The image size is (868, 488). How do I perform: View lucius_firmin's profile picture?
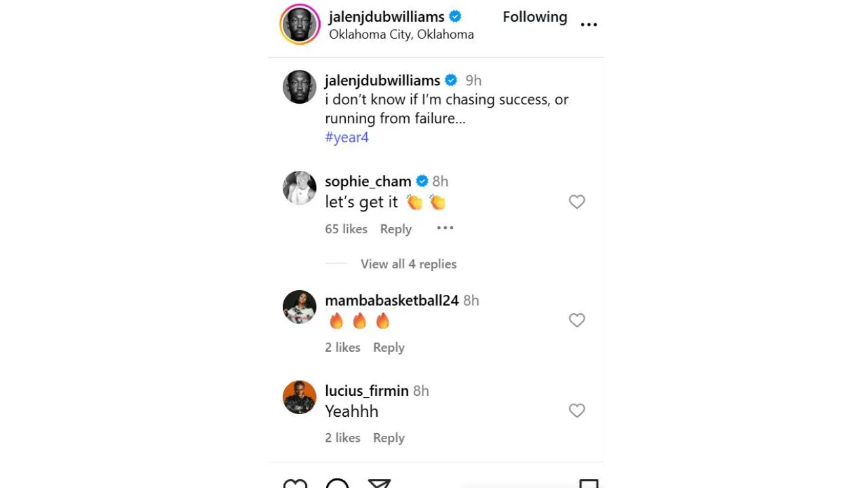tap(300, 397)
